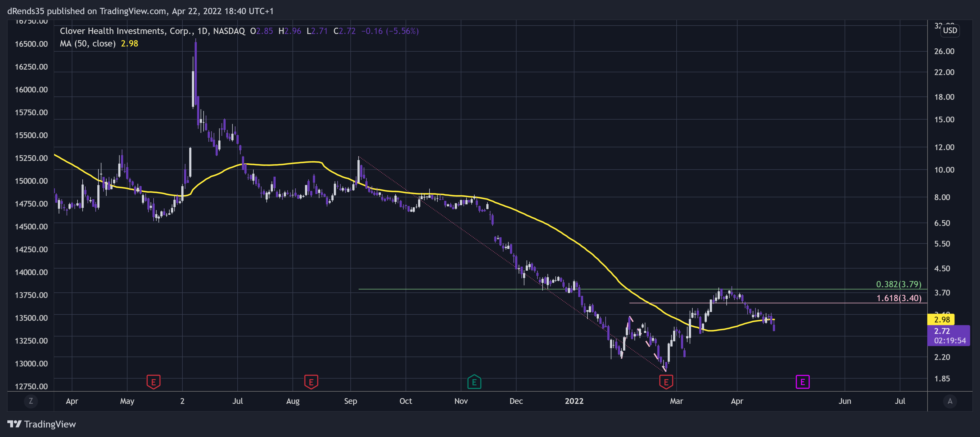Image resolution: width=980 pixels, height=437 pixels.
Task: Toggle the A auto-scale button
Action: [x=950, y=401]
